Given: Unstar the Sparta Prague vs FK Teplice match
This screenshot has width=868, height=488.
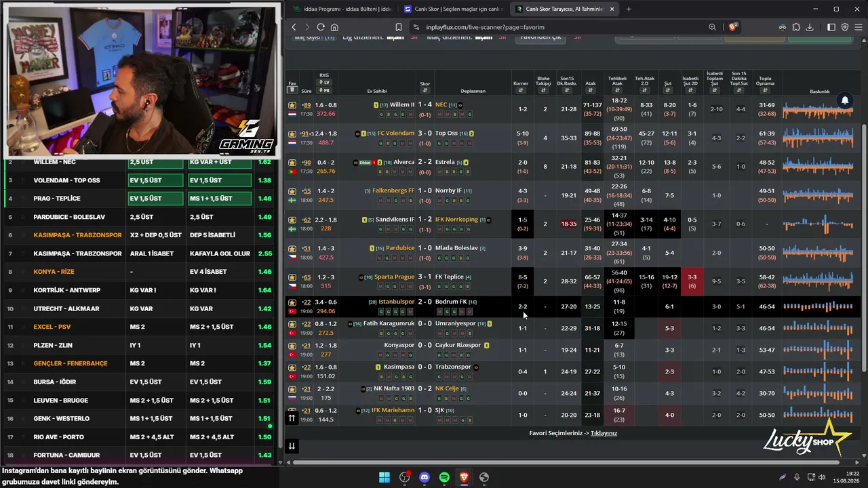Looking at the screenshot, I should [292, 277].
